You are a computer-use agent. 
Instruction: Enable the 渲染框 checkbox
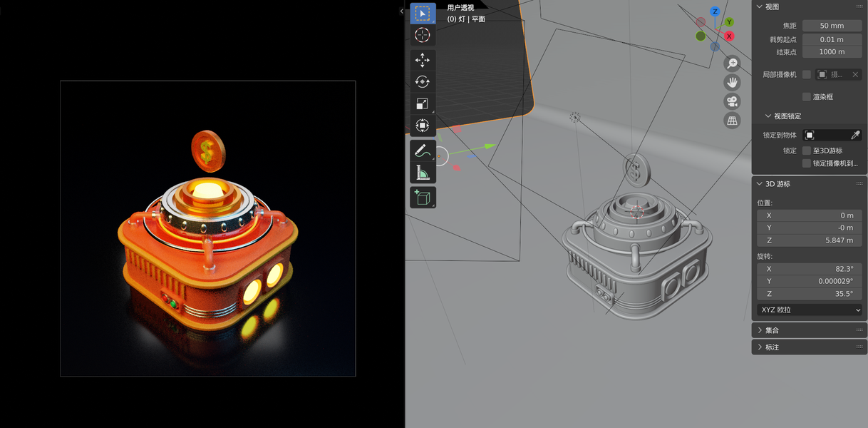(x=807, y=96)
